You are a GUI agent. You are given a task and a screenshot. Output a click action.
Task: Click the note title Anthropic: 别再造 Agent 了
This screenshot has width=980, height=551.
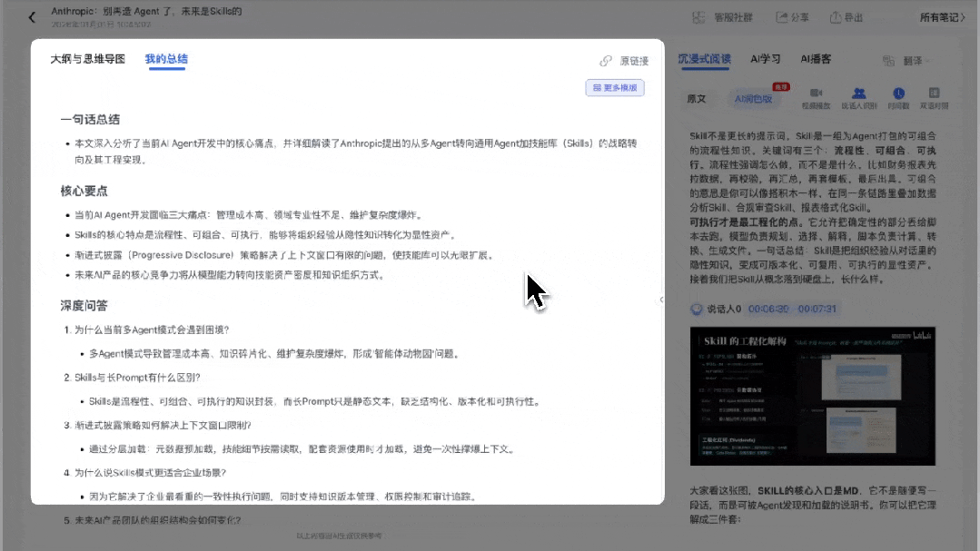pyautogui.click(x=146, y=11)
